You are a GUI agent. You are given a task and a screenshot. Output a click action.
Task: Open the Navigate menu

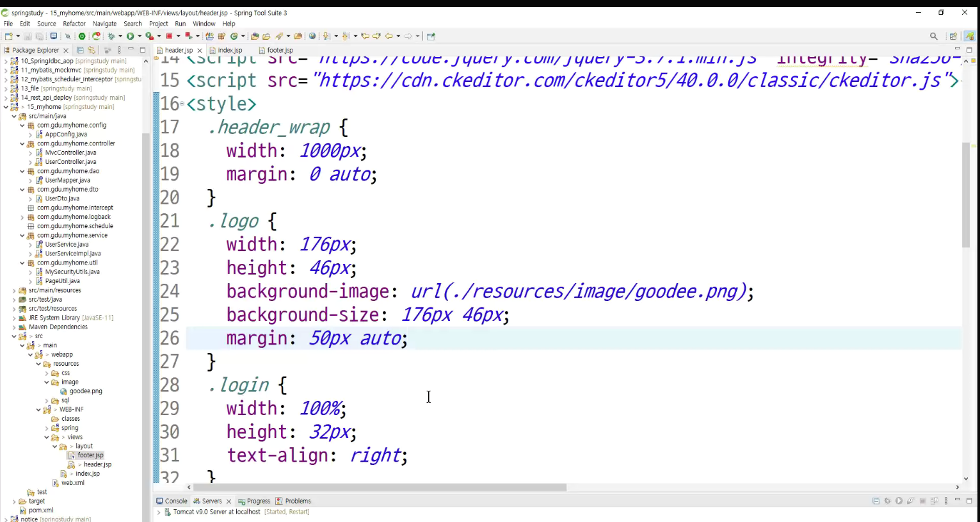point(104,24)
